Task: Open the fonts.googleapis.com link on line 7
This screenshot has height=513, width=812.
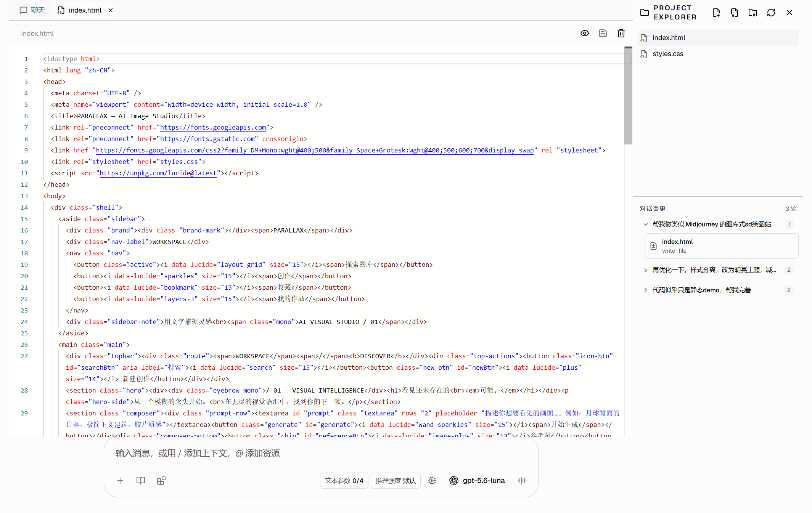Action: pos(213,127)
